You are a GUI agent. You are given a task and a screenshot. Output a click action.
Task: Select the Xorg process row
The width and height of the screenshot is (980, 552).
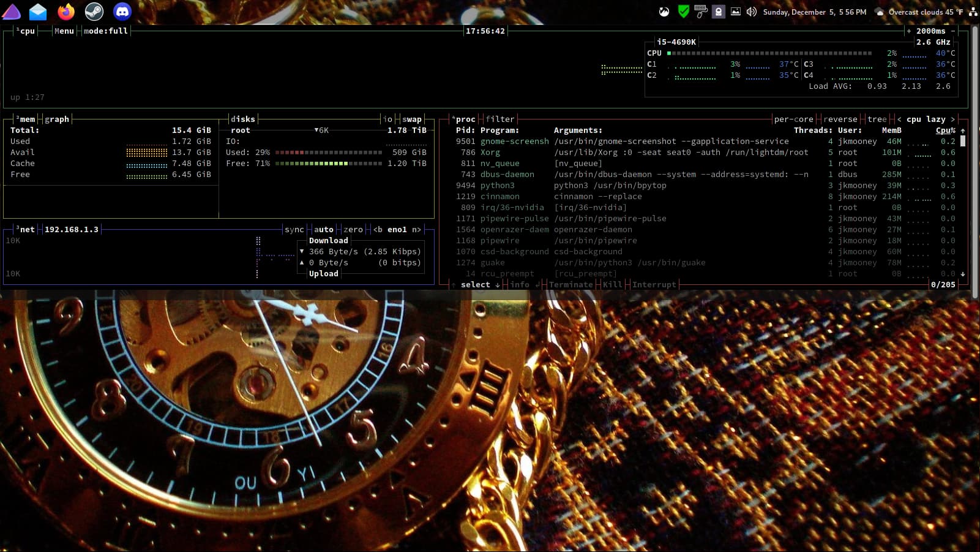[x=706, y=152]
